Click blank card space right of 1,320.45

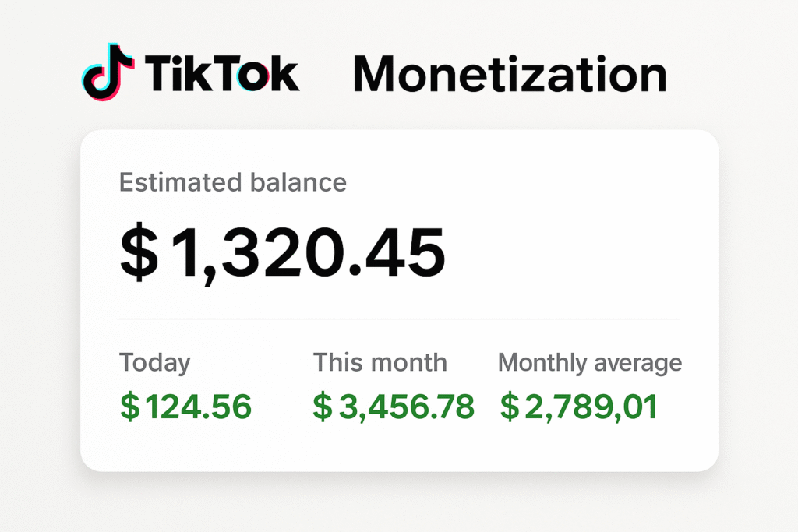577,252
